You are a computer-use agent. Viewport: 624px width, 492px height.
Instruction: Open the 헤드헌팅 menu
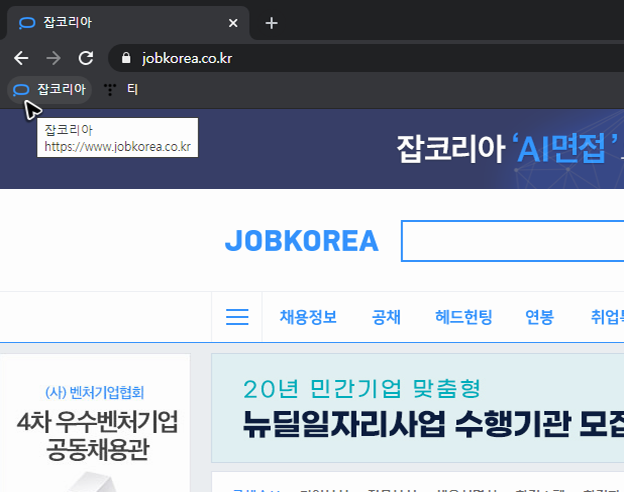pyautogui.click(x=464, y=317)
